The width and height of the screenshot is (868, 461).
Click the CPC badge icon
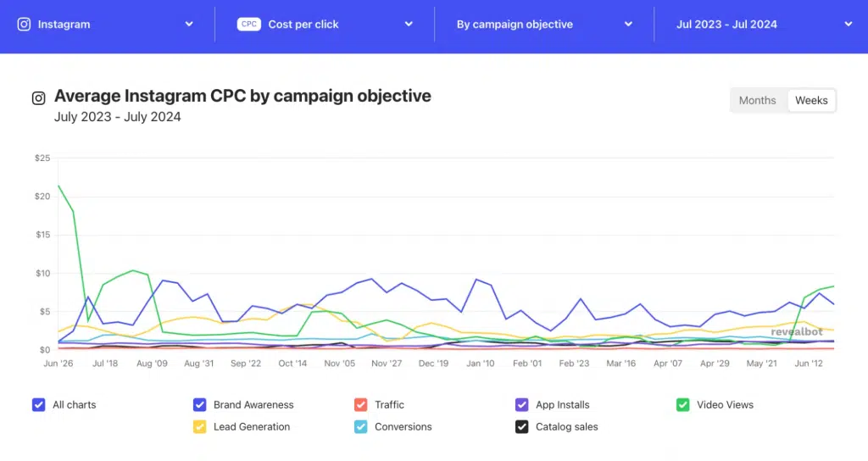tap(249, 25)
